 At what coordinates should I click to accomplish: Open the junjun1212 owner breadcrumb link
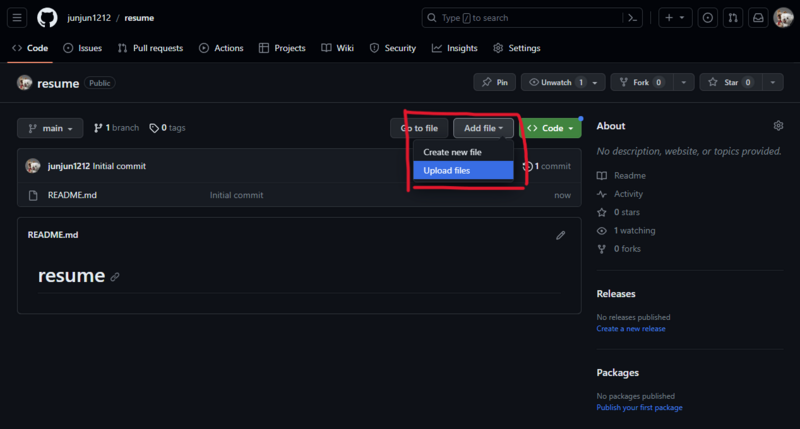pyautogui.click(x=89, y=18)
